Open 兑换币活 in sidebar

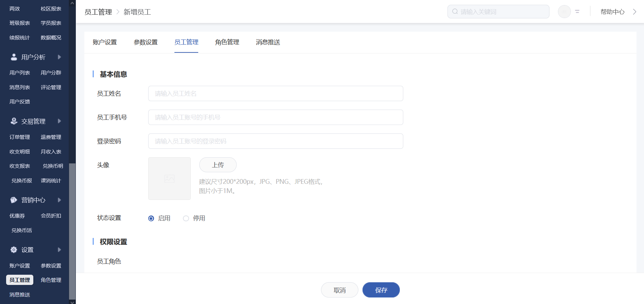[x=22, y=230]
